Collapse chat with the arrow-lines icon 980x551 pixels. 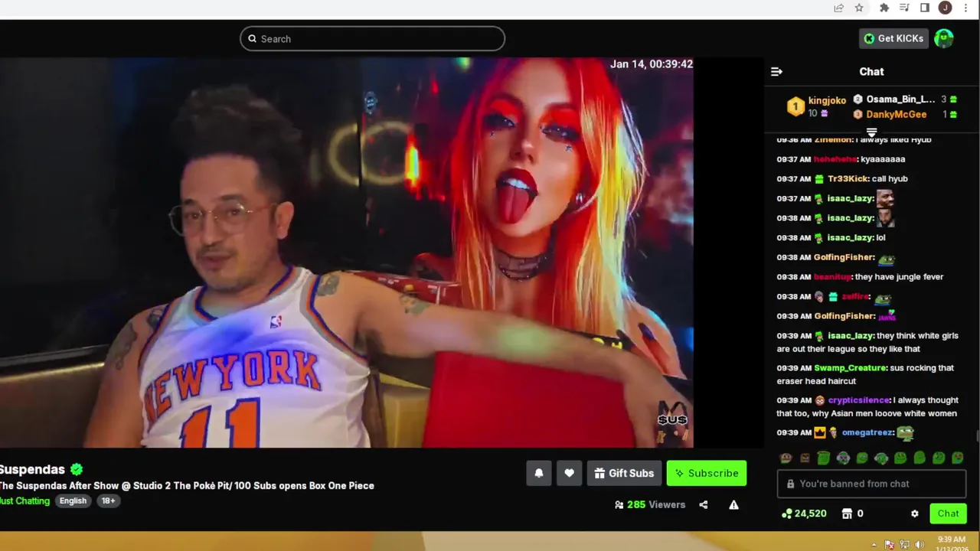[776, 71]
